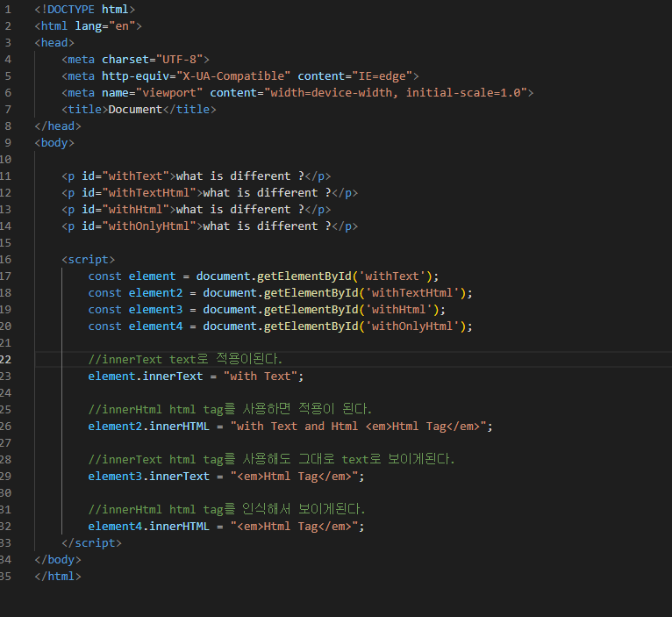Viewport: 672px width, 617px height.
Task: Click the getElementById('withText') call
Action: pyautogui.click(x=345, y=276)
